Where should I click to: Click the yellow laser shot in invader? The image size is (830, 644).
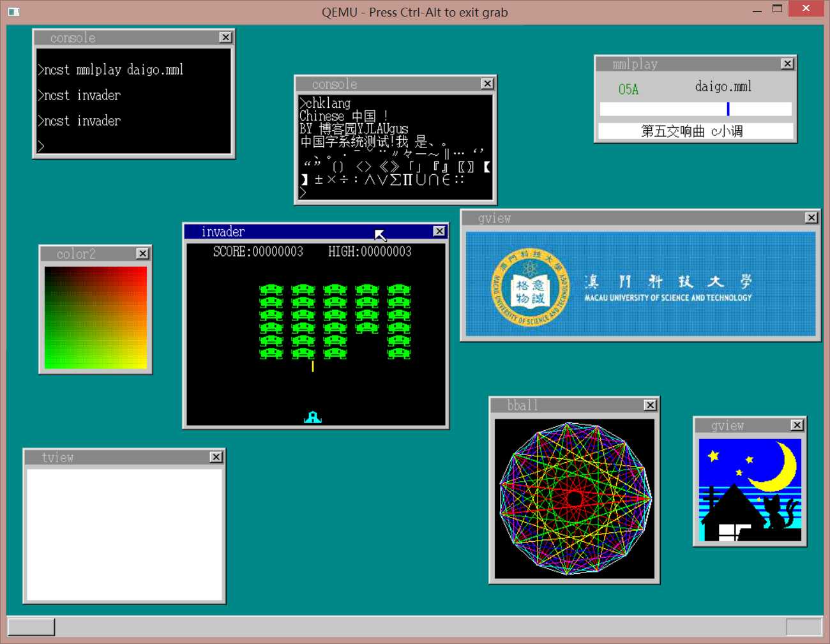coord(313,366)
